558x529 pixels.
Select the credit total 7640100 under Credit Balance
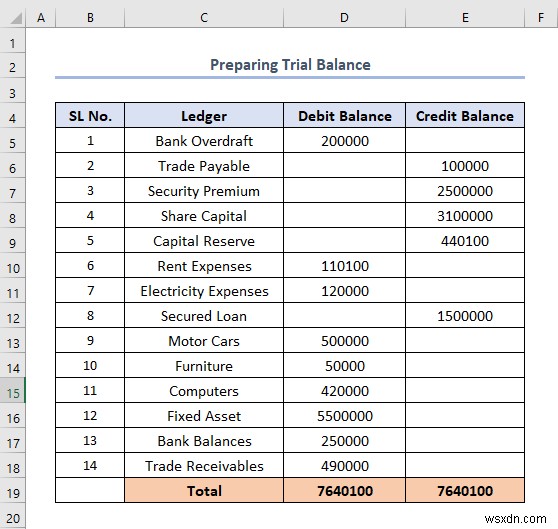point(465,491)
